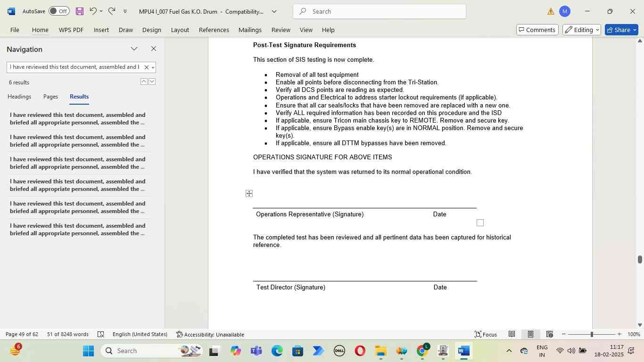Open the Design tab

[152, 30]
